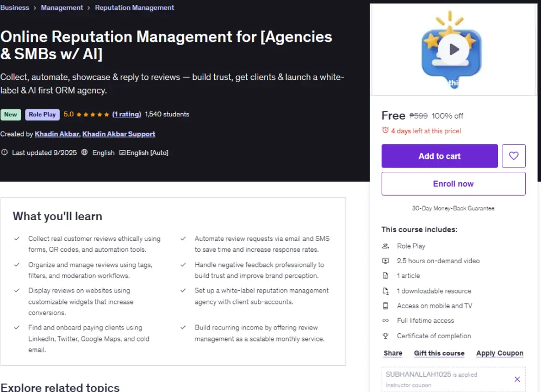This screenshot has height=392, width=541.
Task: Click the 30-Day Money-Back Guarantee text
Action: point(453,208)
